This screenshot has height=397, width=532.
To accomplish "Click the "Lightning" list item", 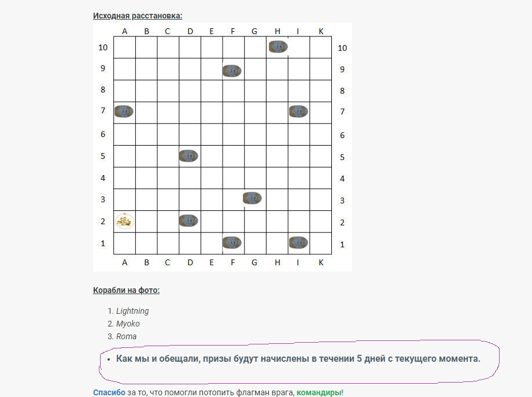I will click(x=132, y=311).
